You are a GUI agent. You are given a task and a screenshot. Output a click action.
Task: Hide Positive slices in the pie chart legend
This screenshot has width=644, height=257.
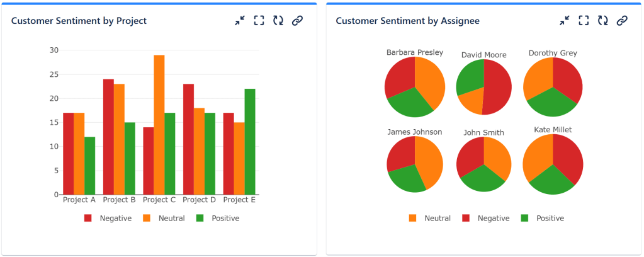pos(543,218)
